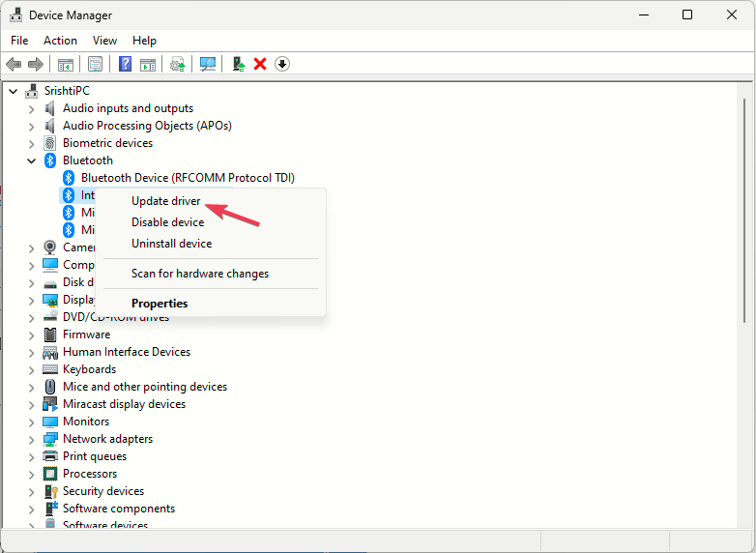
Task: Click the Miracast display devices icon
Action: click(x=50, y=404)
